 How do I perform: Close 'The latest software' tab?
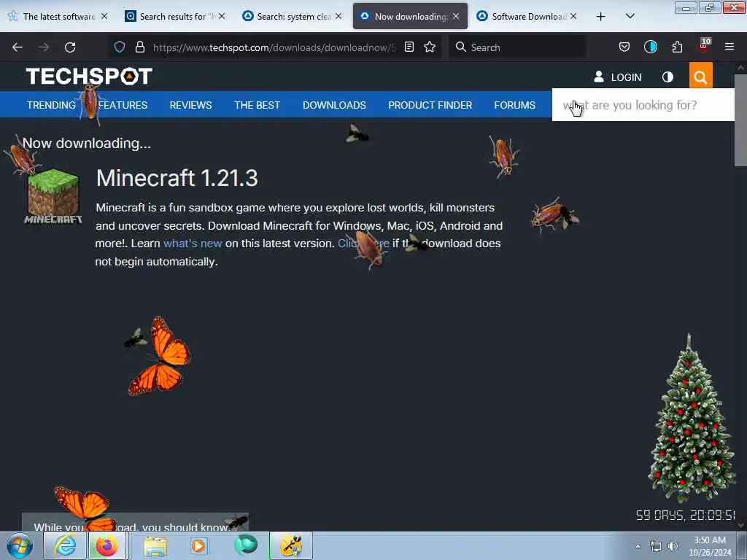click(x=104, y=17)
